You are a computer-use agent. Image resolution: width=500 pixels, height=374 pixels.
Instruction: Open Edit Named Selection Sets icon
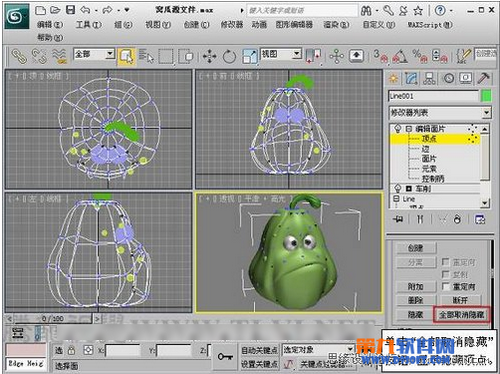(463, 56)
